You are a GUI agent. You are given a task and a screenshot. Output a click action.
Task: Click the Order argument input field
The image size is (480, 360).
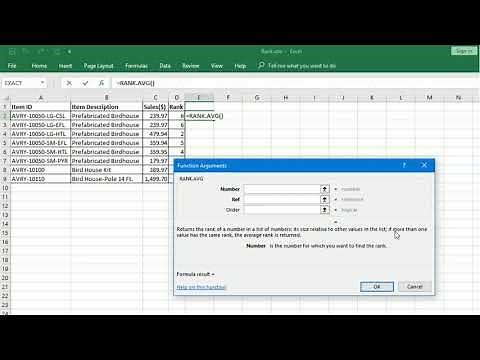[282, 210]
